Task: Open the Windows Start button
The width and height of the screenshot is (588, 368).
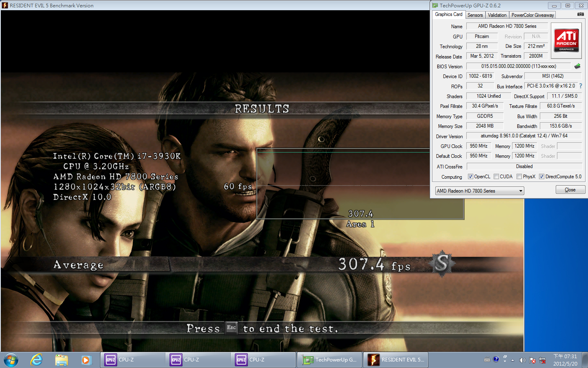Action: (11, 360)
